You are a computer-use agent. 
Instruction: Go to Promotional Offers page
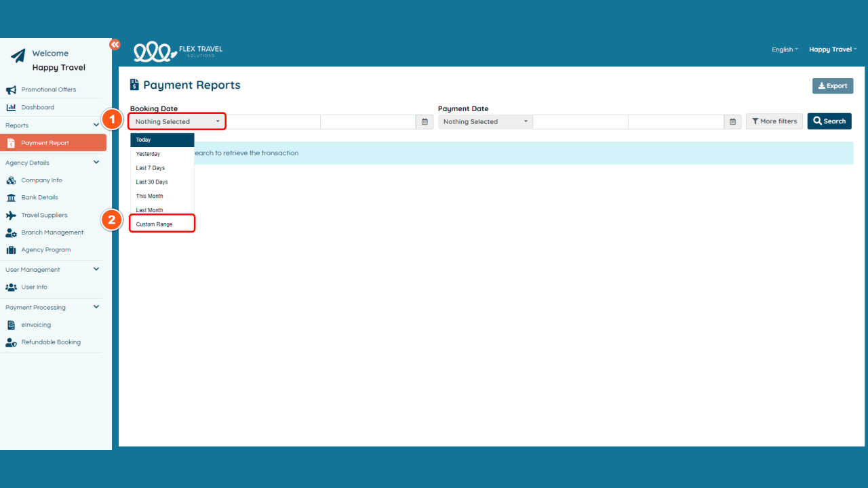click(x=49, y=89)
